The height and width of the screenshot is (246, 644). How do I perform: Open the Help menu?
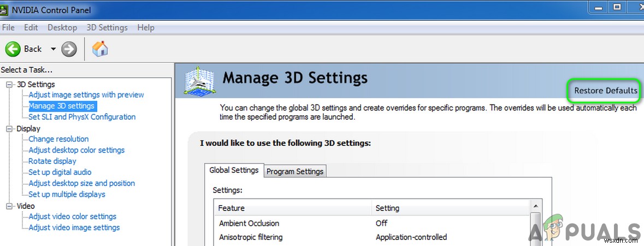point(146,27)
